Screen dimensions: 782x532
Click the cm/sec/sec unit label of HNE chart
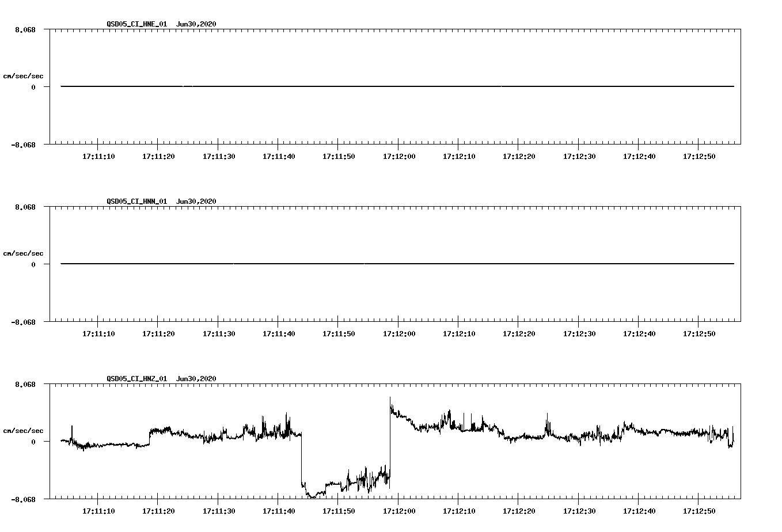[x=23, y=76]
